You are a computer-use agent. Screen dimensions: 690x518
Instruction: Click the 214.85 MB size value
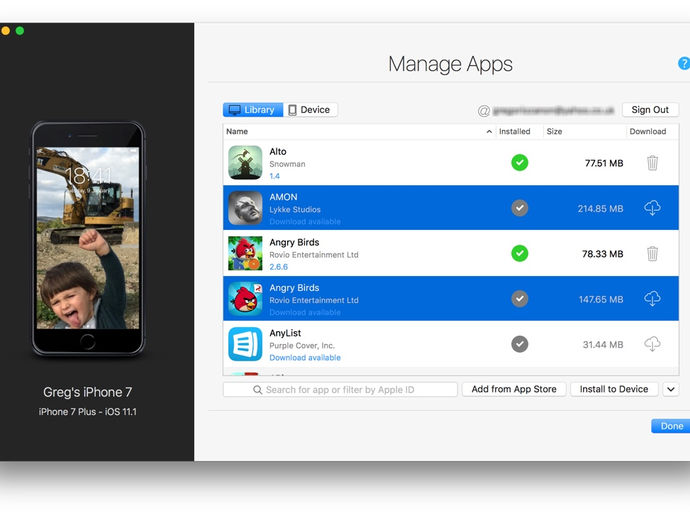[x=600, y=209]
